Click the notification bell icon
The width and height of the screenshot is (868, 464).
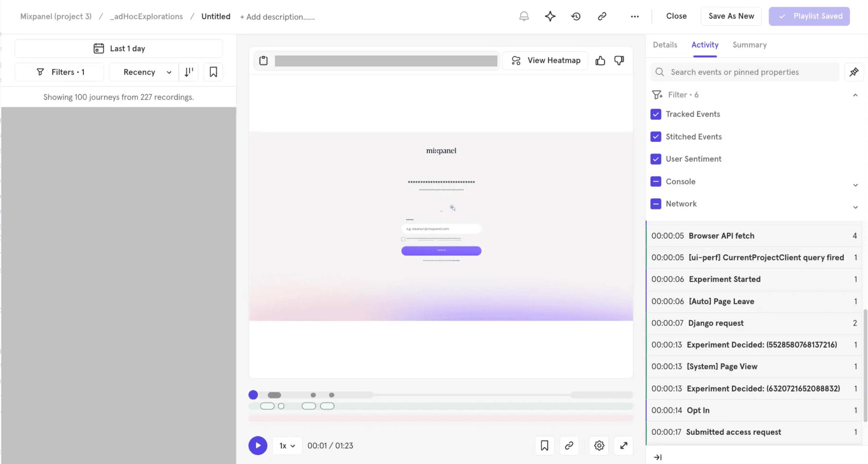tap(524, 16)
